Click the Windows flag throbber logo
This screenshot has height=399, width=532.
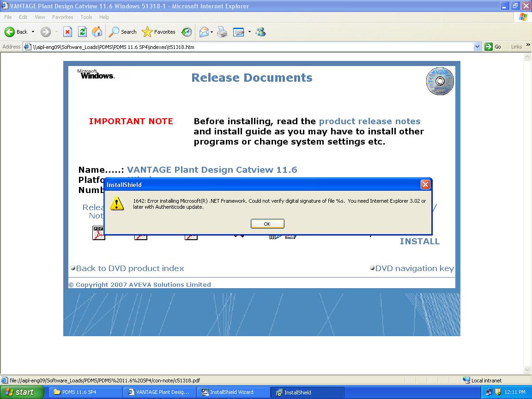[523, 17]
